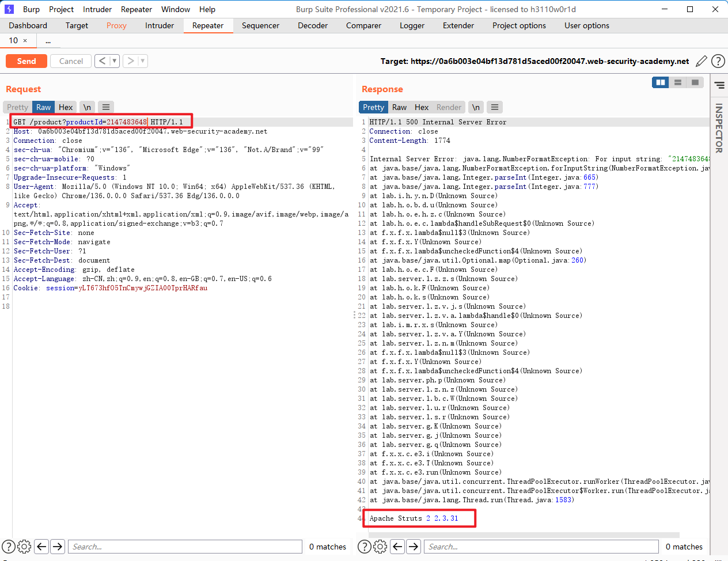
Task: Set side-by-side split layout
Action: pos(661,82)
